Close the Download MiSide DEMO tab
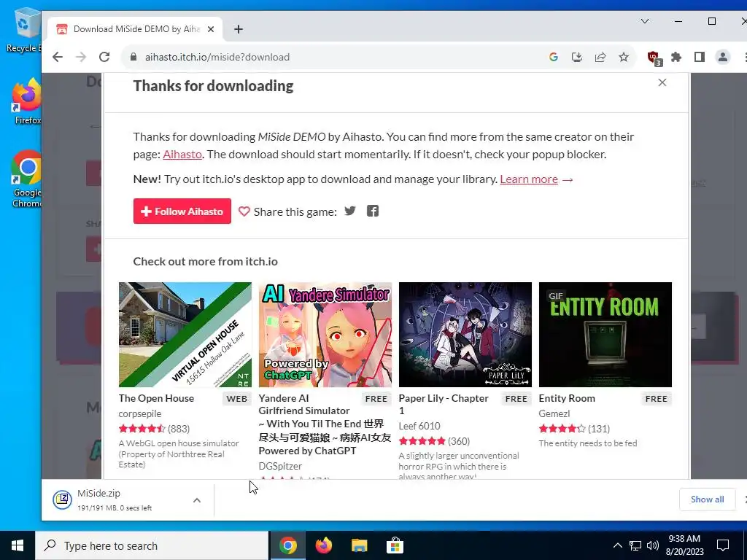The image size is (747, 560). click(211, 29)
